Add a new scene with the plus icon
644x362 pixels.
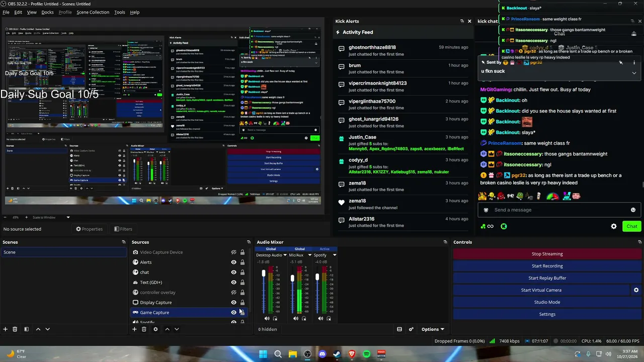(x=5, y=329)
